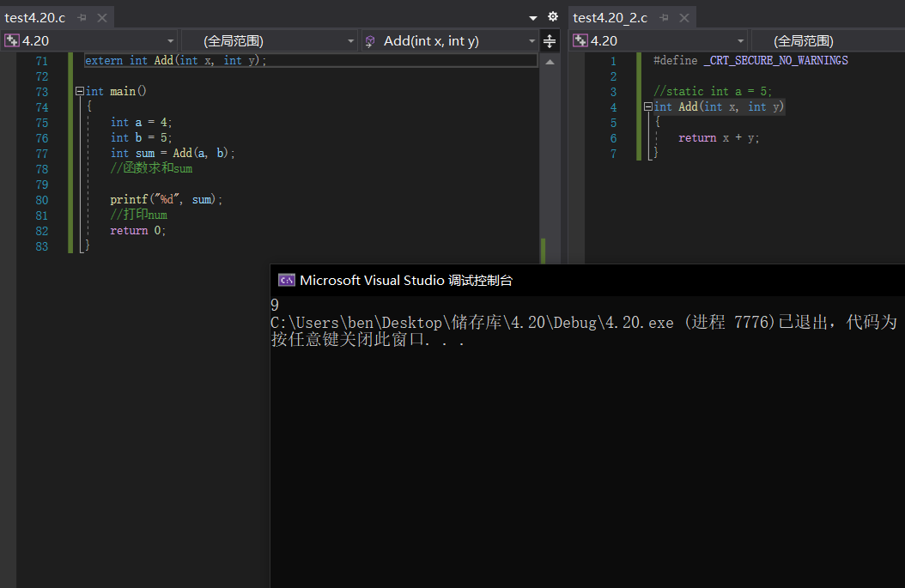
Task: Click the comment //函数求和sum
Action: pyautogui.click(x=151, y=168)
